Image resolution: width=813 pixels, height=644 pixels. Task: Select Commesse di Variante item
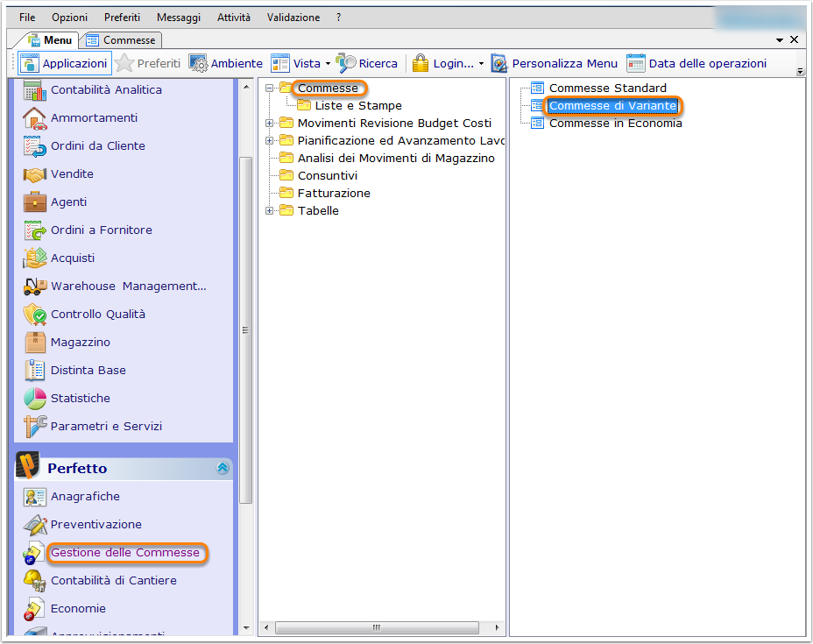[612, 106]
